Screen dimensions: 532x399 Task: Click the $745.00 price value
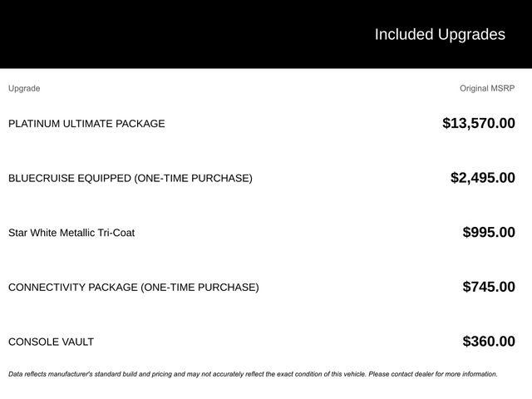click(489, 287)
